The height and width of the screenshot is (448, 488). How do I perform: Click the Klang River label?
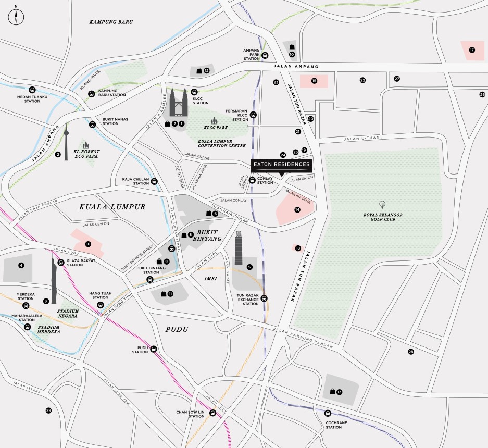click(x=90, y=80)
